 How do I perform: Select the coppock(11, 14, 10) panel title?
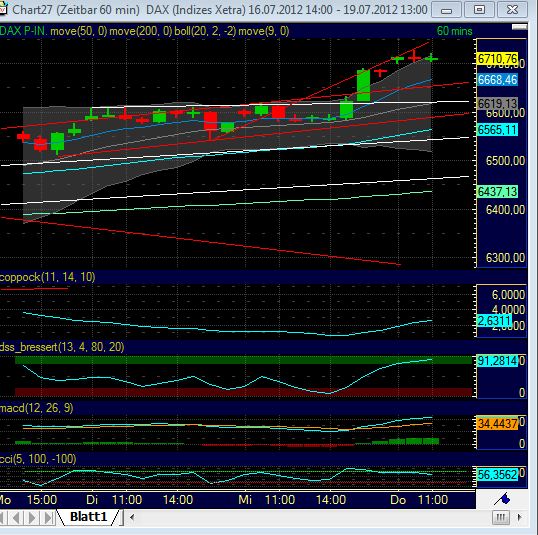coord(47,277)
